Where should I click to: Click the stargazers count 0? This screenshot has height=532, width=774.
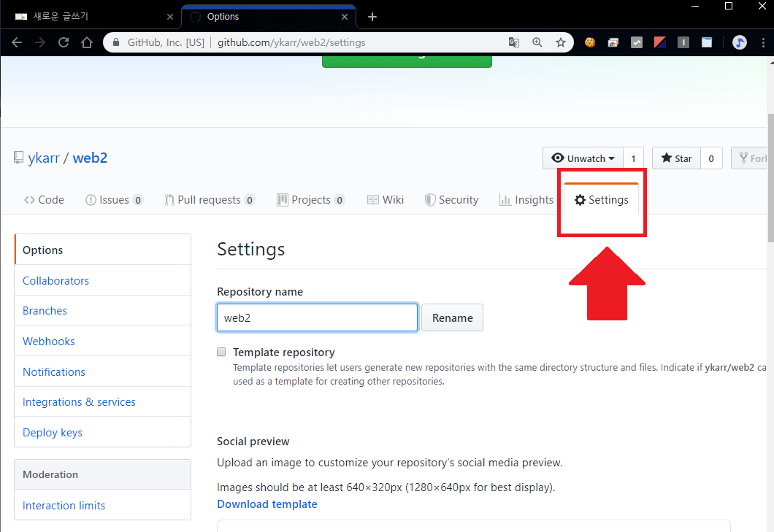click(711, 158)
